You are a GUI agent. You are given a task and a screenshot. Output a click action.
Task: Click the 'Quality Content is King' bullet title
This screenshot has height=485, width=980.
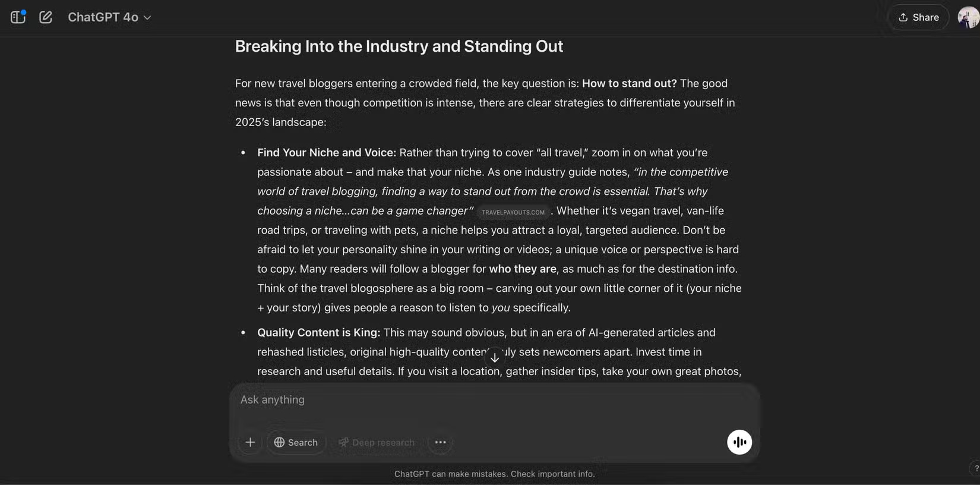coord(318,333)
